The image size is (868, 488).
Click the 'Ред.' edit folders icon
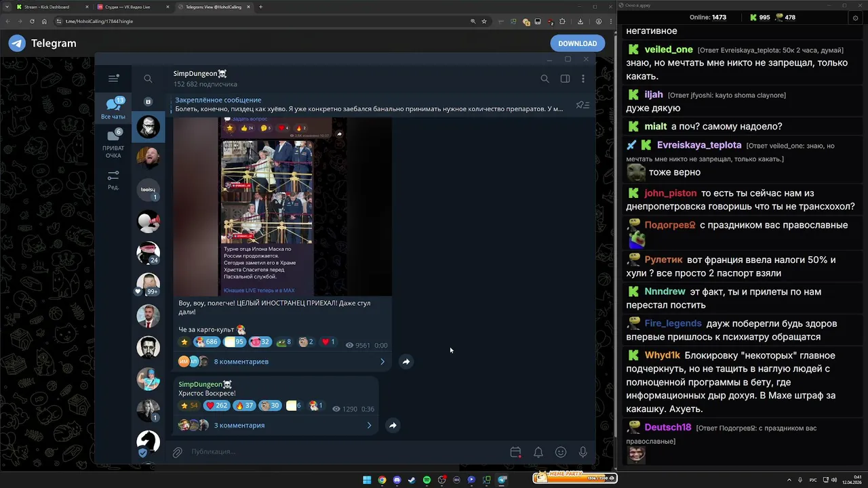pyautogui.click(x=113, y=180)
